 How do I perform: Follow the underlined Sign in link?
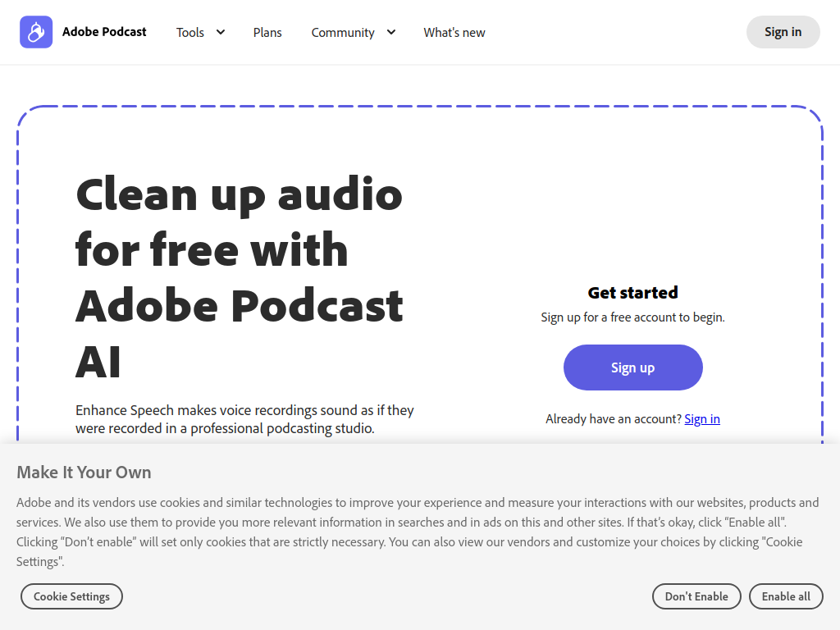(x=702, y=419)
